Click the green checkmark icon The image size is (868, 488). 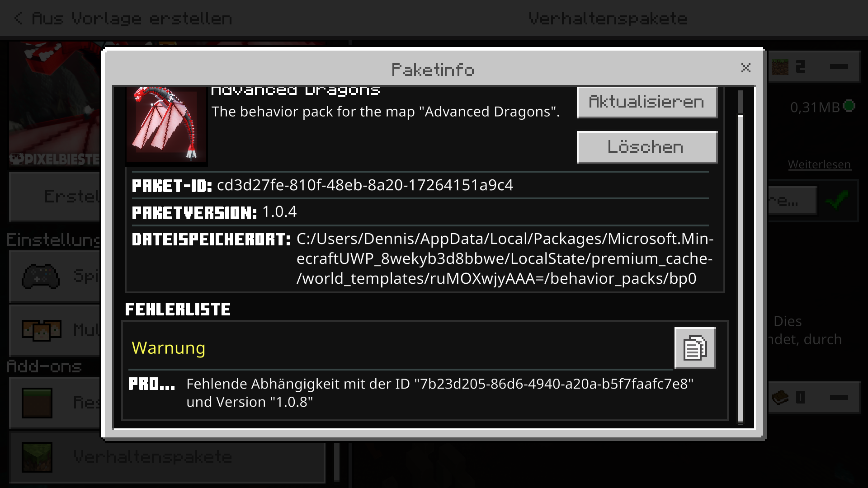tap(837, 200)
